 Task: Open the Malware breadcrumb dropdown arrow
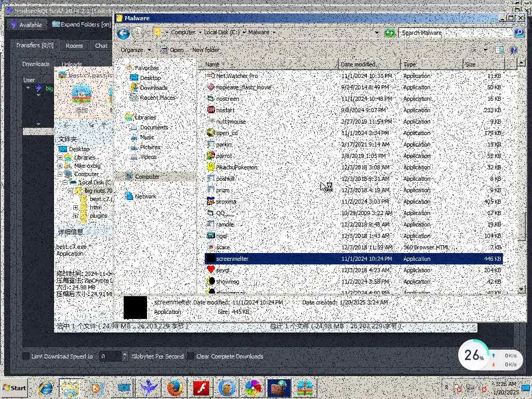click(x=274, y=33)
